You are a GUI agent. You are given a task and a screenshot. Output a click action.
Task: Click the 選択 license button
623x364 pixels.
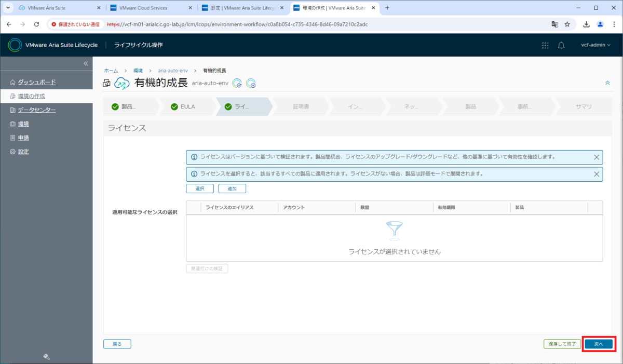(x=200, y=188)
